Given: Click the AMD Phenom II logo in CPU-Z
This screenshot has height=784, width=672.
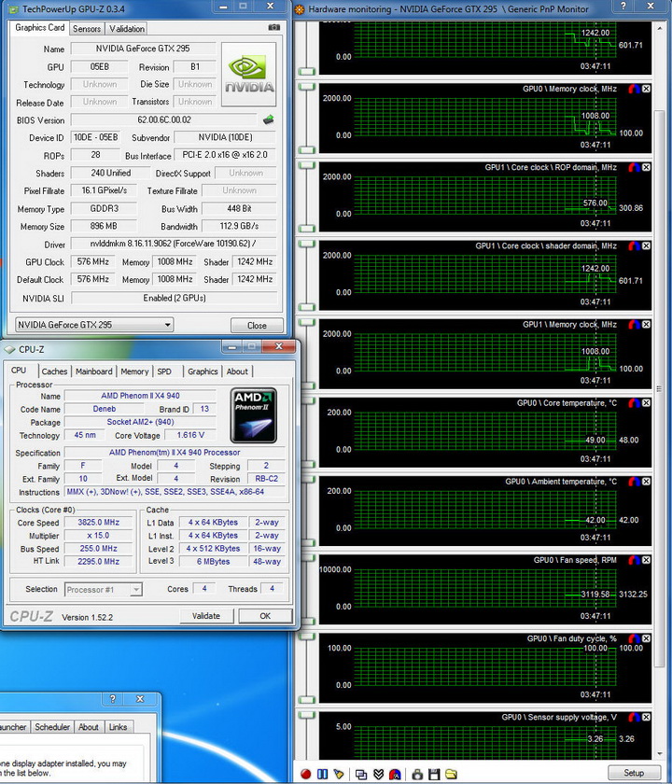Looking at the screenshot, I should (254, 415).
